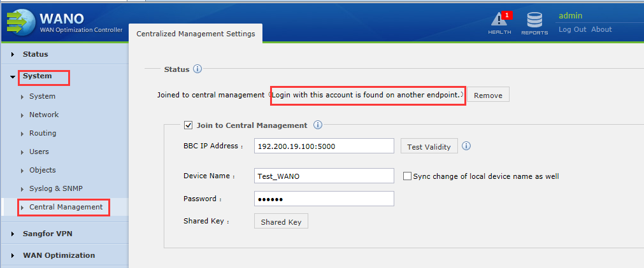This screenshot has height=268, width=644.
Task: Focus the Device Name field
Action: 324,176
